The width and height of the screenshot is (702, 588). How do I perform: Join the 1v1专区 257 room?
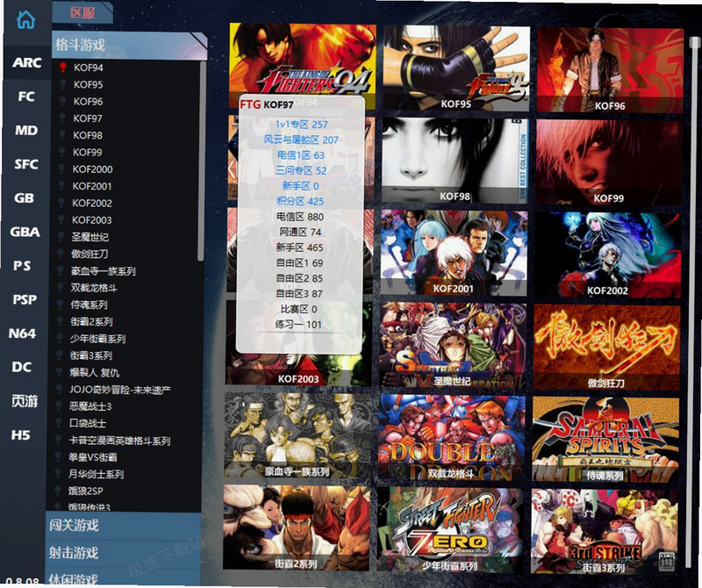301,124
